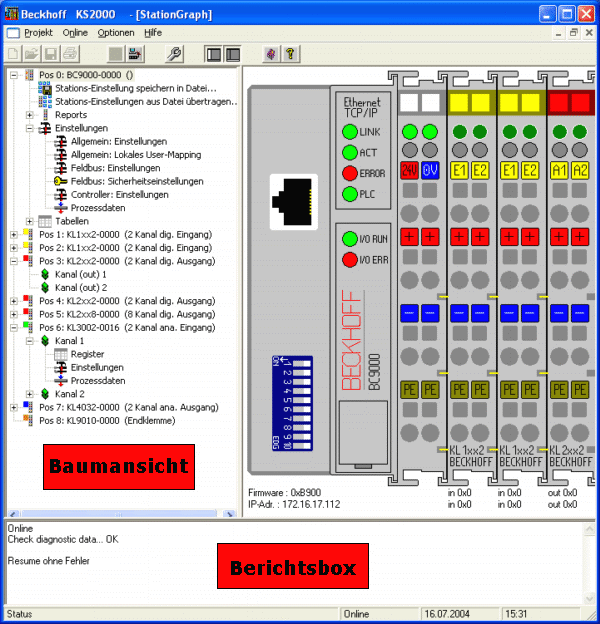This screenshot has width=600, height=624.
Task: Click the KL 2xx2 terminal label
Action: (x=567, y=450)
